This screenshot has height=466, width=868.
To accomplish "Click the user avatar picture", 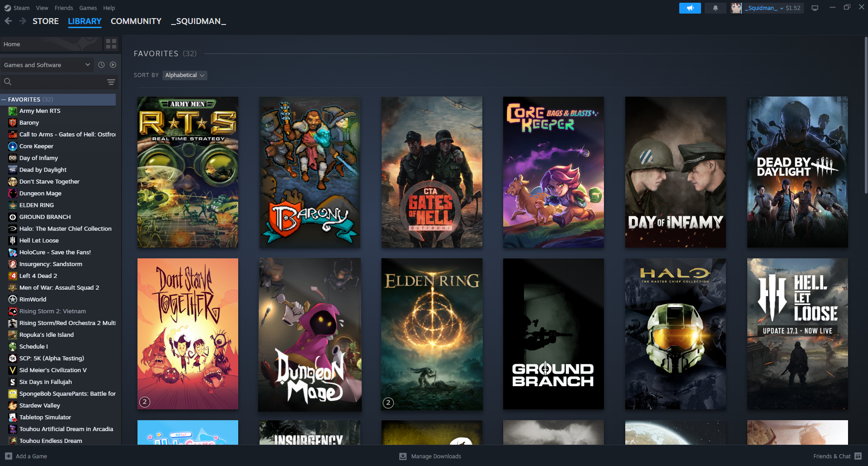I will point(736,8).
